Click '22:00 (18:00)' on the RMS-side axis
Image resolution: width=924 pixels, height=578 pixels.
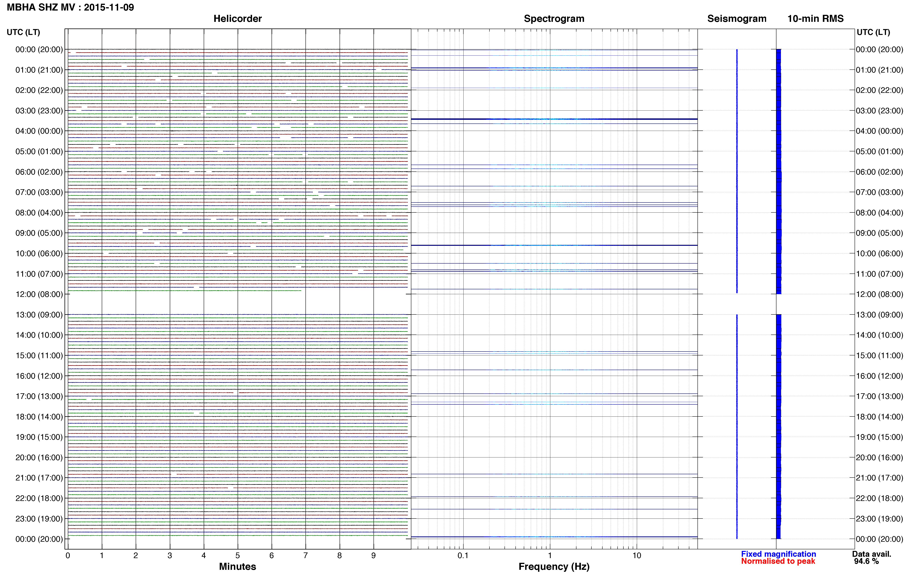coord(879,498)
